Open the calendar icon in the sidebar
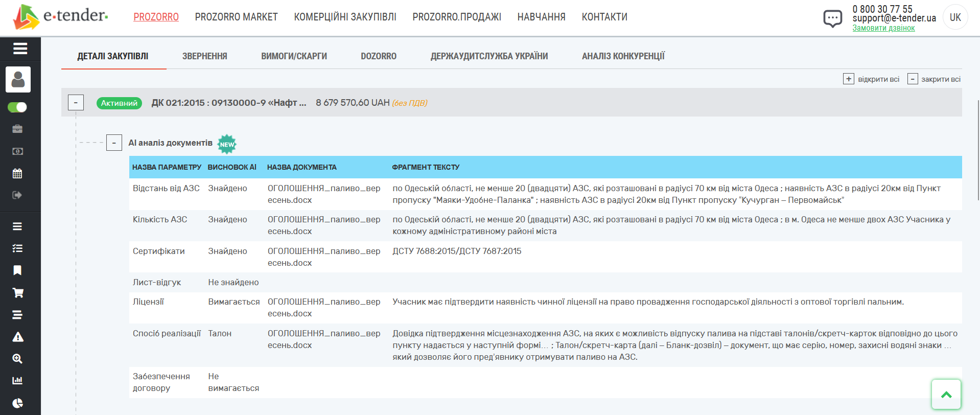Screen dimensions: 980x415 click(x=17, y=173)
